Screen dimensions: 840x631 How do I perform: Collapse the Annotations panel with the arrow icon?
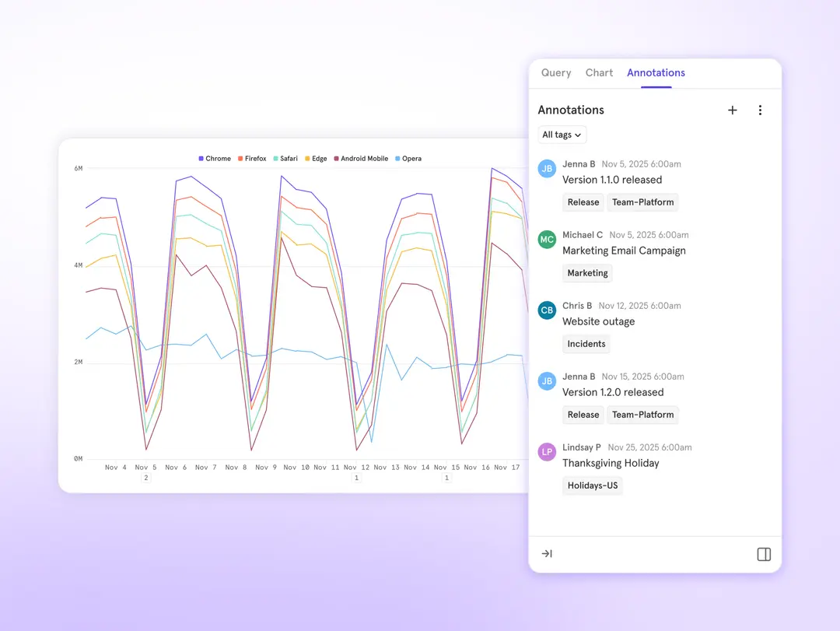tap(546, 553)
